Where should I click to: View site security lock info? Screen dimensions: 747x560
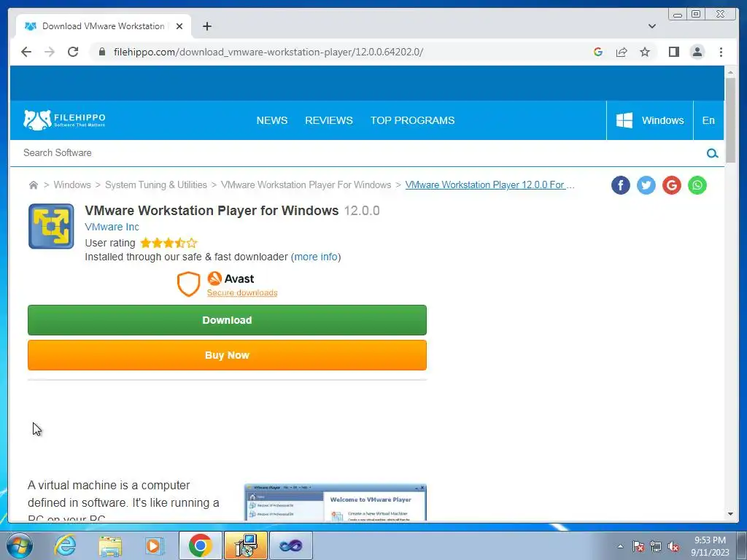[x=102, y=52]
